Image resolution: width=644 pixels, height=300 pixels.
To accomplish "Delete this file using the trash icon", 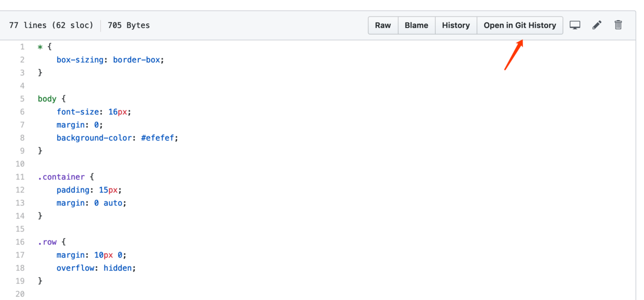I will pos(618,24).
